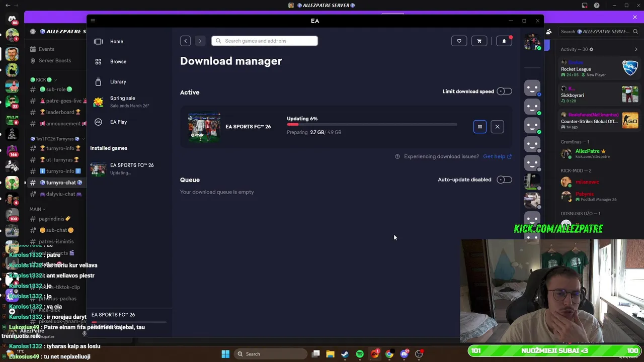
Task: Open Task View on the taskbar
Action: coord(315,354)
